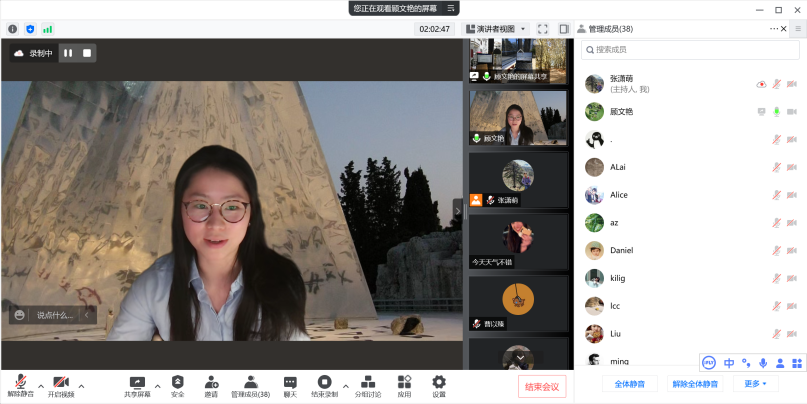The height and width of the screenshot is (404, 807).
Task: Stop recording from bottom toolbar
Action: (x=324, y=383)
